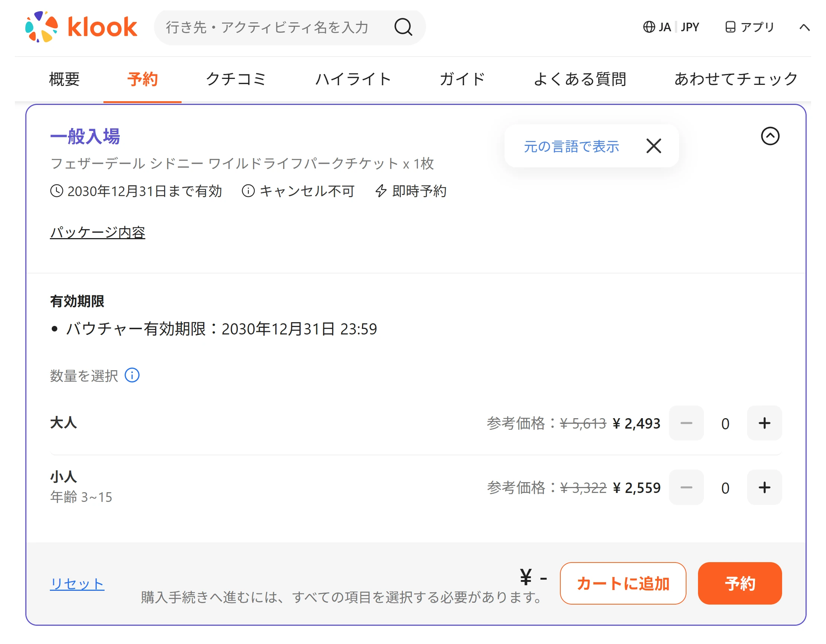The height and width of the screenshot is (644, 826).
Task: Collapse the header with the top chevron
Action: [804, 28]
